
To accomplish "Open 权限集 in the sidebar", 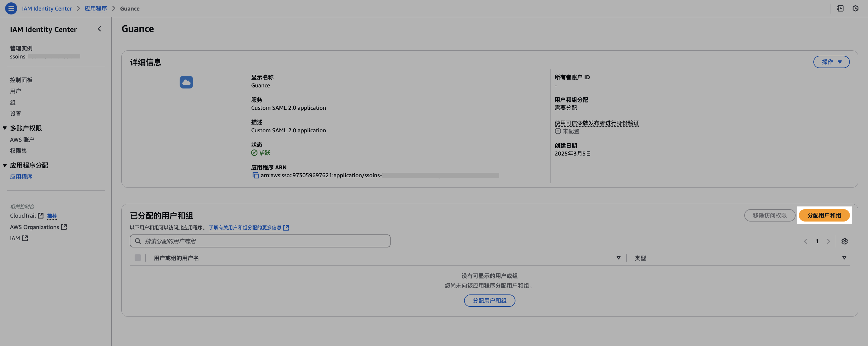I will click(18, 151).
